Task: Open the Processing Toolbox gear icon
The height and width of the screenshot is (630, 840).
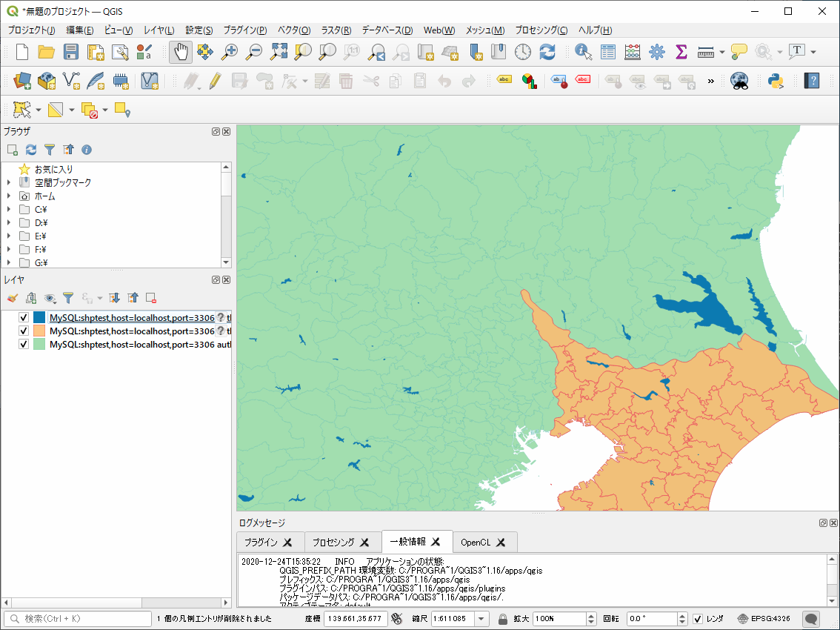Action: 657,52
